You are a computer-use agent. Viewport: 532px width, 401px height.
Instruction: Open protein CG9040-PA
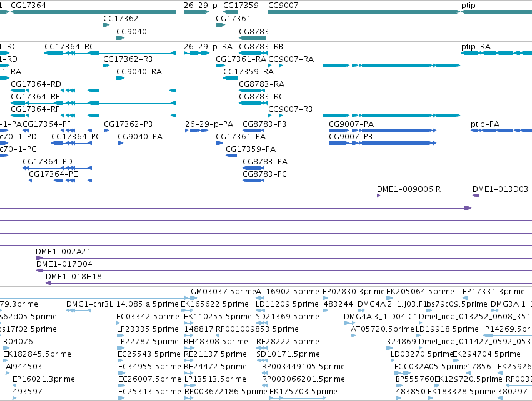[x=140, y=137]
